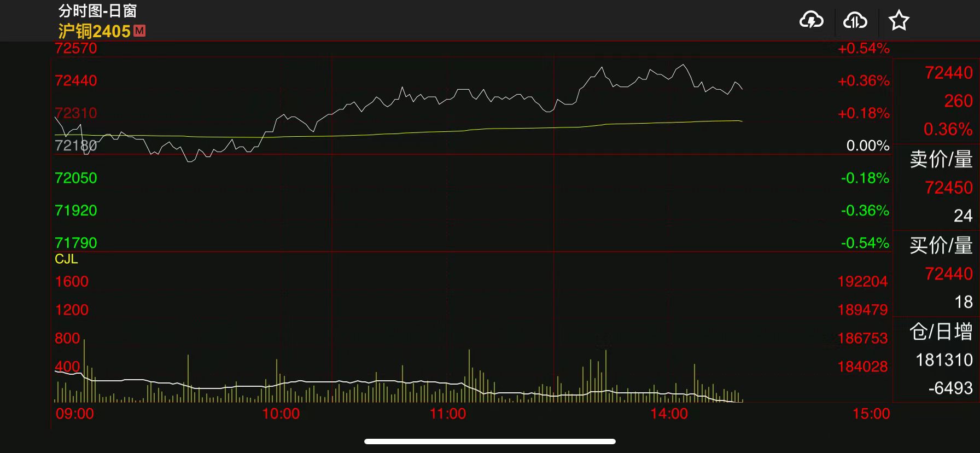Tap the 仓/日增 open interest label

[941, 332]
